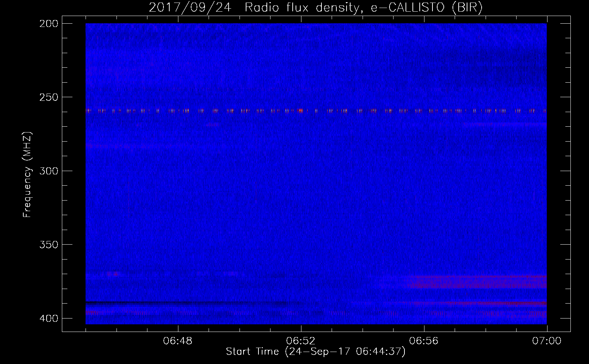This screenshot has width=589, height=364.
Task: Click the 06:56 time tick label
Action: (x=424, y=341)
